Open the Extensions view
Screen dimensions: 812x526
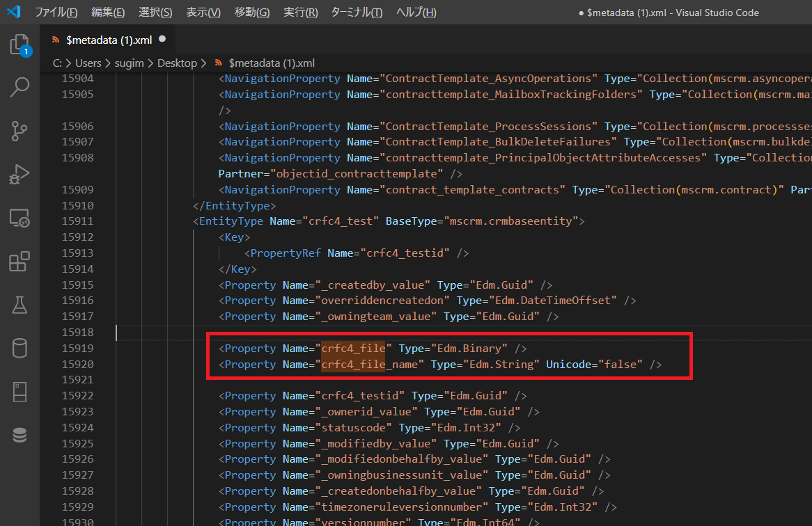19,262
